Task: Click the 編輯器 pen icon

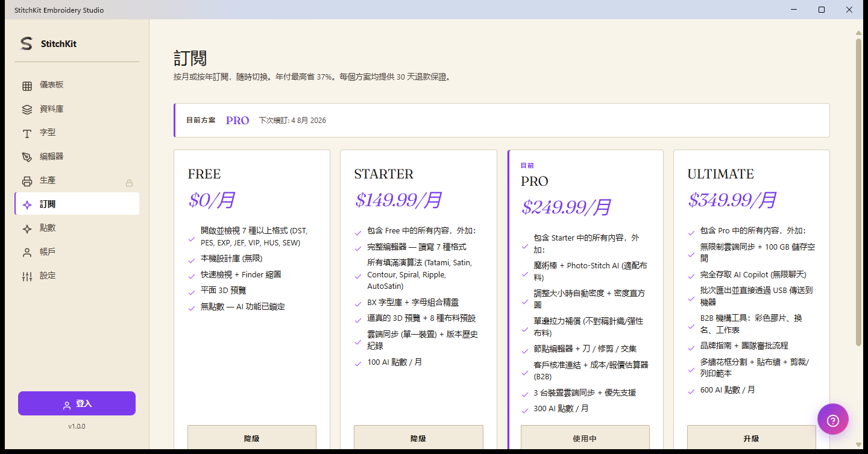Action: [27, 157]
